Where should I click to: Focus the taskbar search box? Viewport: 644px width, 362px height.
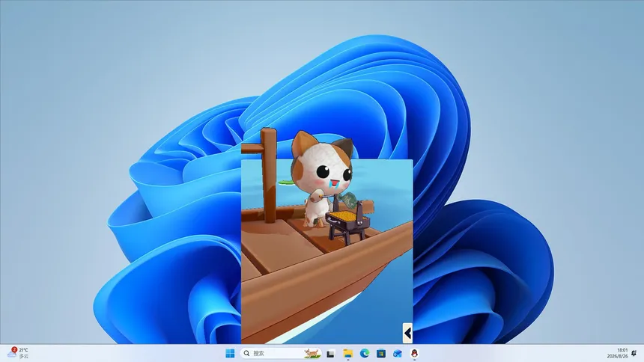coord(280,353)
